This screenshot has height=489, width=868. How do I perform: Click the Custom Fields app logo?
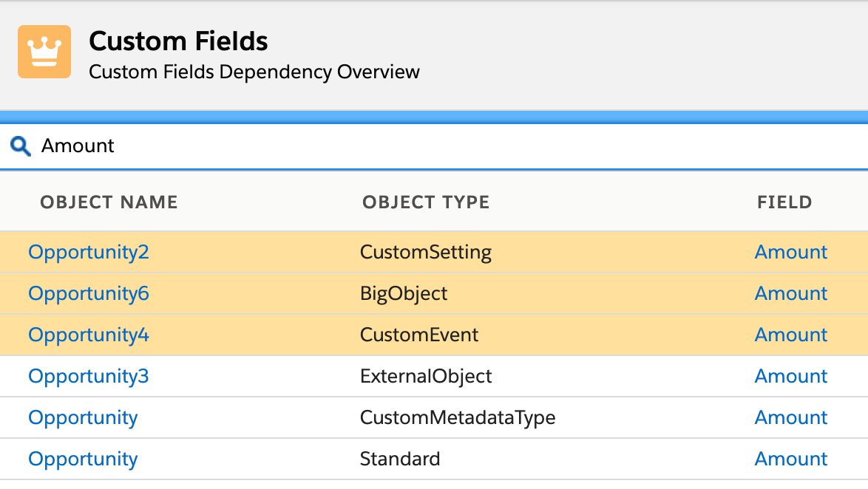click(44, 51)
